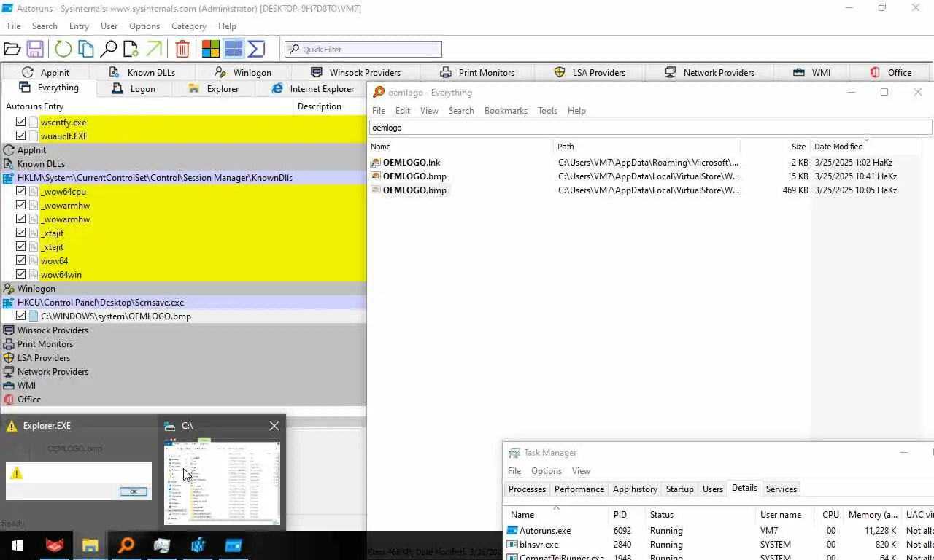Click the Print Monitors row icon in entry list

(9, 344)
